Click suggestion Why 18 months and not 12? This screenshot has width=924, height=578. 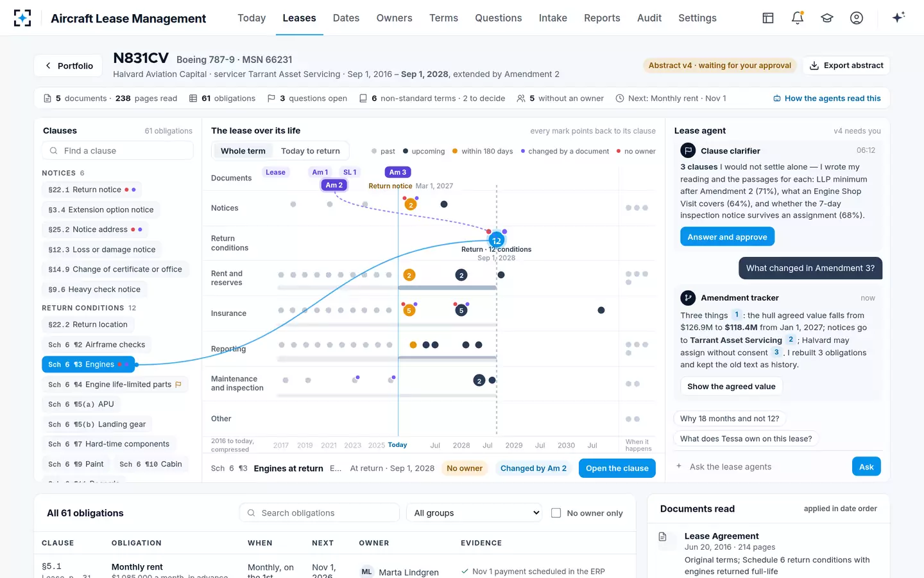[730, 419]
